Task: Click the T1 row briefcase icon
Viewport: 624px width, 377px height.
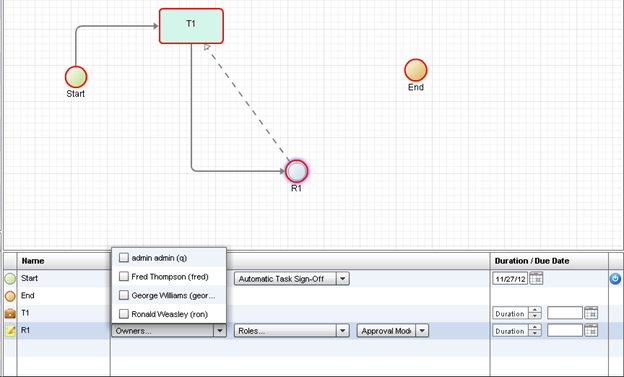Action: pos(10,313)
